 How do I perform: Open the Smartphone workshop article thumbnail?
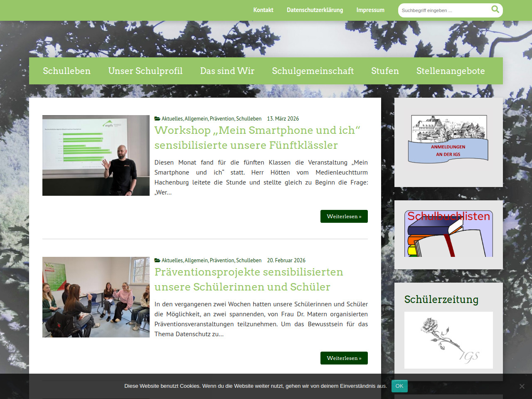[96, 155]
